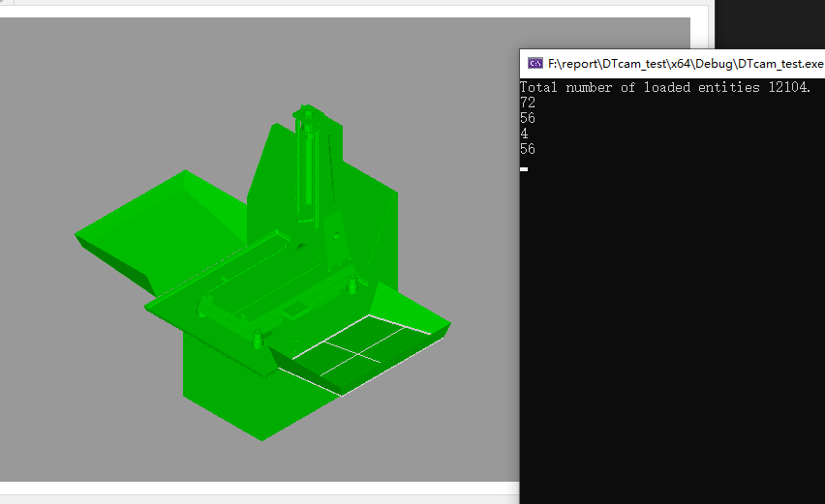Image resolution: width=825 pixels, height=504 pixels.
Task: Click the DTcam_test.exe console title bar text
Action: 687,64
